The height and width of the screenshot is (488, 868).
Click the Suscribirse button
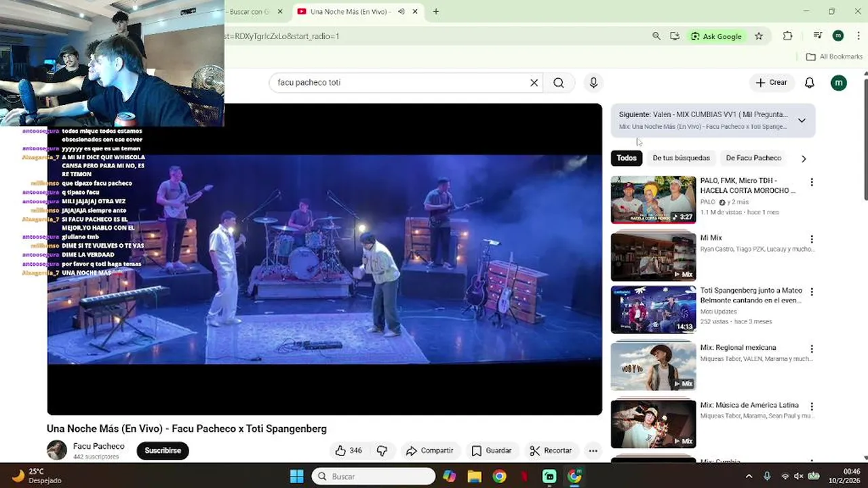(x=163, y=451)
